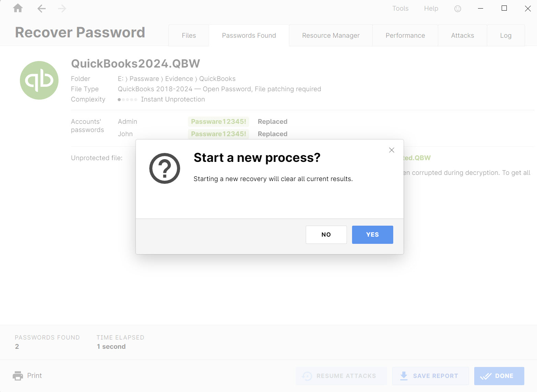This screenshot has width=537, height=392.
Task: Open the smiley feedback icon
Action: 458,8
